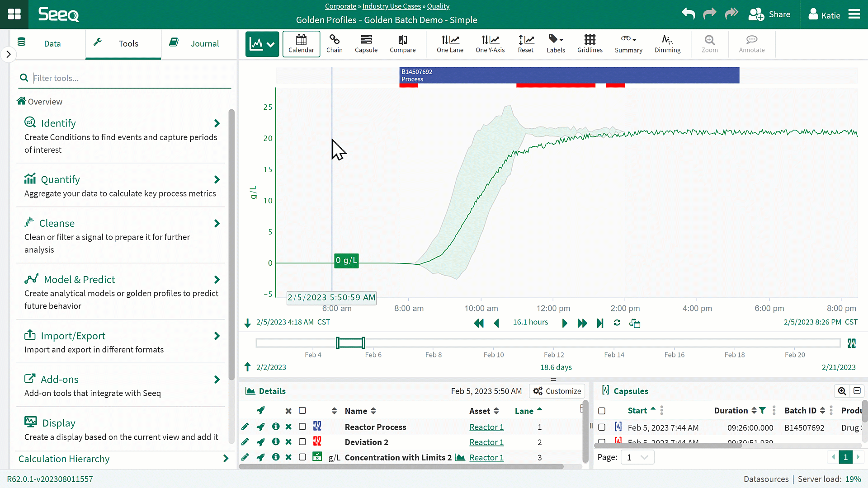Check the B14507692 capsule row checkbox
Image resolution: width=868 pixels, height=488 pixels.
602,427
